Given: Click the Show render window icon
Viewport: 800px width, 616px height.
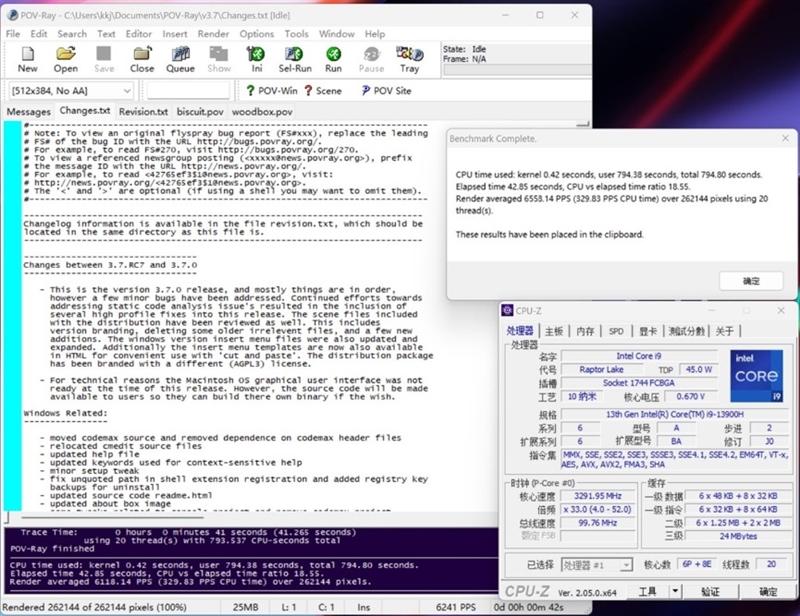Looking at the screenshot, I should coord(219,59).
